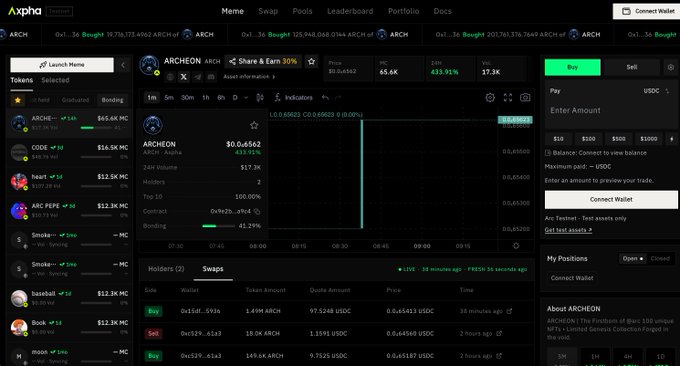Open the Leaderboard page
This screenshot has height=366, width=680.
[350, 11]
